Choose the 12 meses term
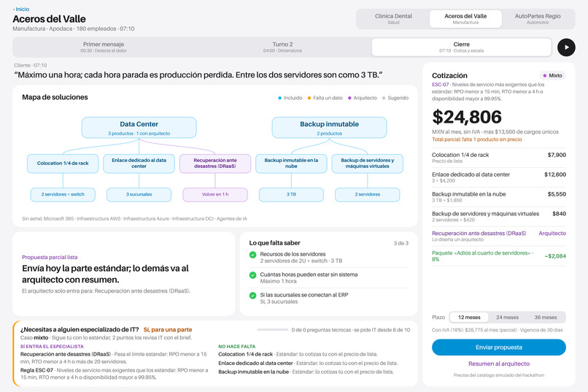Screen dimensions: 588x392 pos(469,318)
